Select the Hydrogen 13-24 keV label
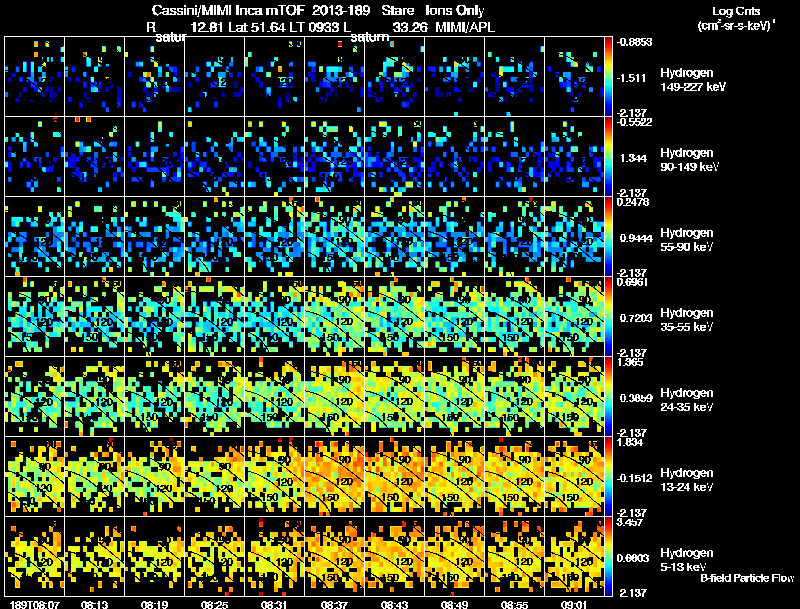 [x=686, y=480]
